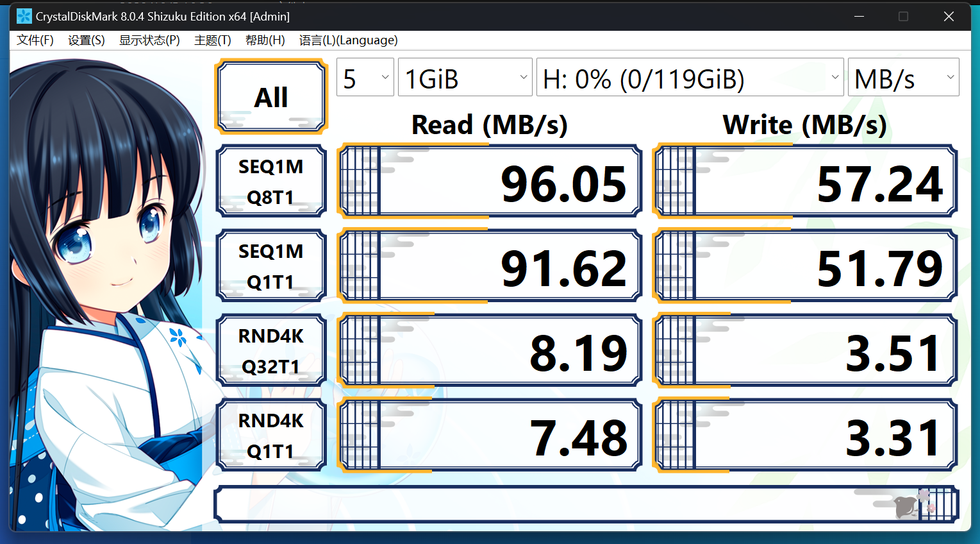The width and height of the screenshot is (980, 544).
Task: Open the 文件(F) menu
Action: [x=35, y=40]
